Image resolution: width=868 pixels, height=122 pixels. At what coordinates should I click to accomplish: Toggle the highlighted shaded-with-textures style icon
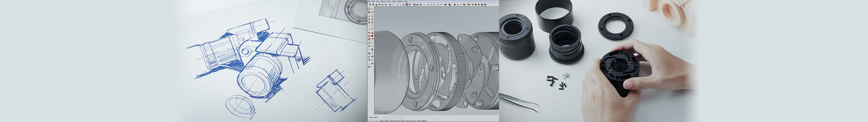pos(407,5)
